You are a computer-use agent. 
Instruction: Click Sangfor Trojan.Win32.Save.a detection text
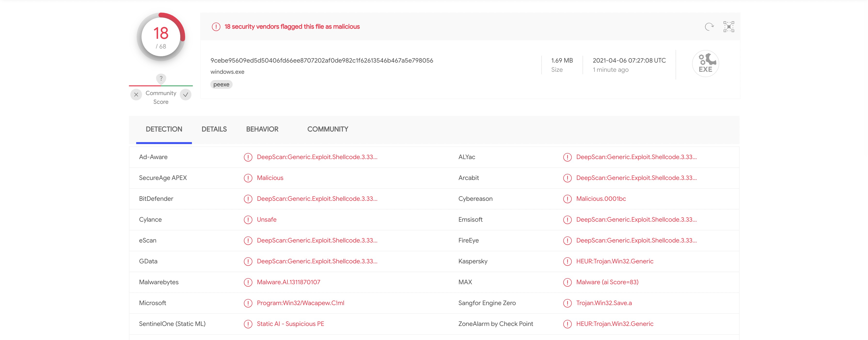(x=604, y=303)
